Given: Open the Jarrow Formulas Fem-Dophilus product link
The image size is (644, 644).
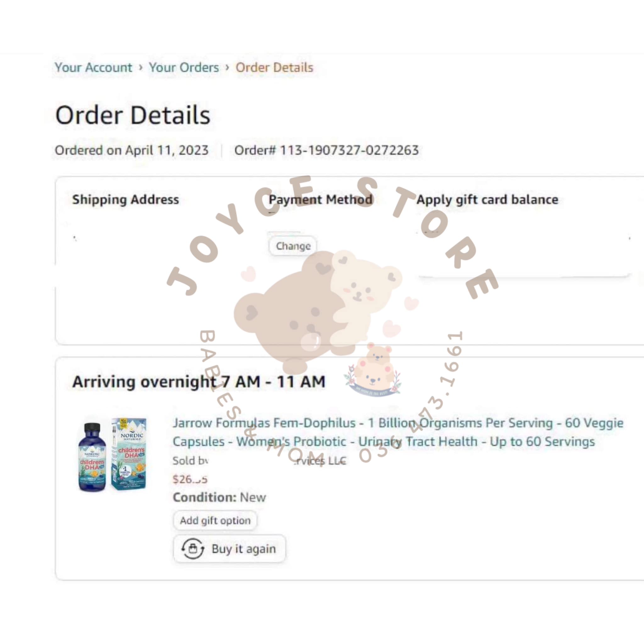Looking at the screenshot, I should (x=398, y=432).
